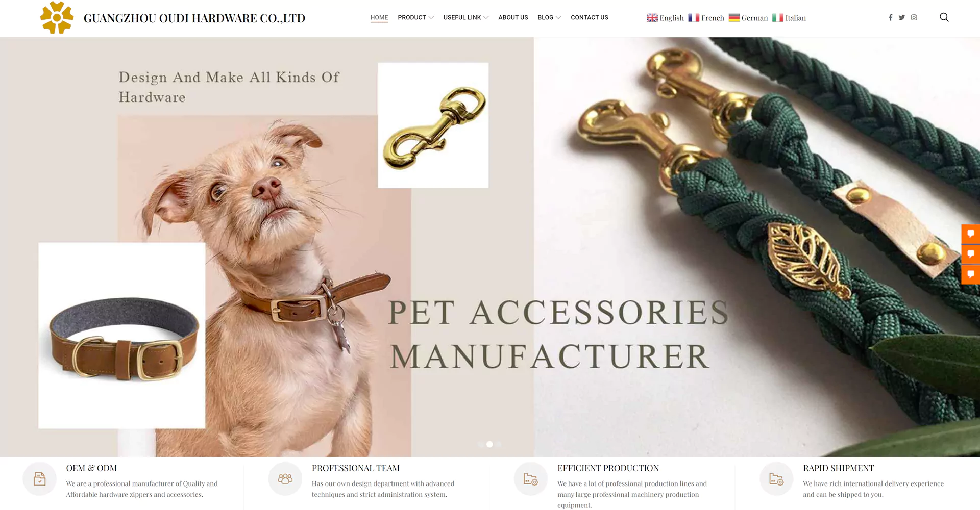Switch the site language to French
The image size is (980, 510).
pyautogui.click(x=706, y=18)
